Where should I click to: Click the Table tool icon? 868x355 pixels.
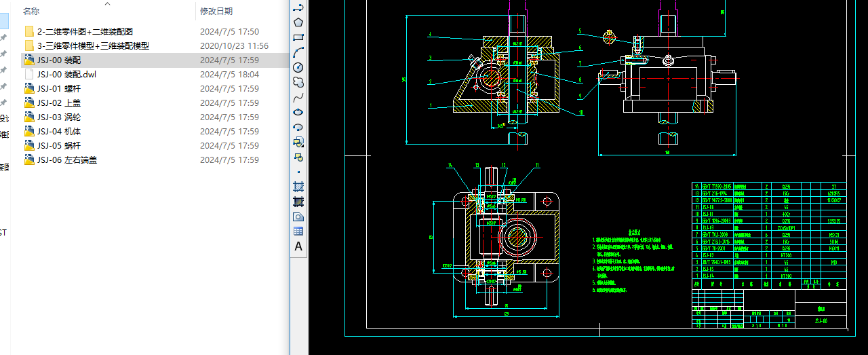click(x=298, y=231)
